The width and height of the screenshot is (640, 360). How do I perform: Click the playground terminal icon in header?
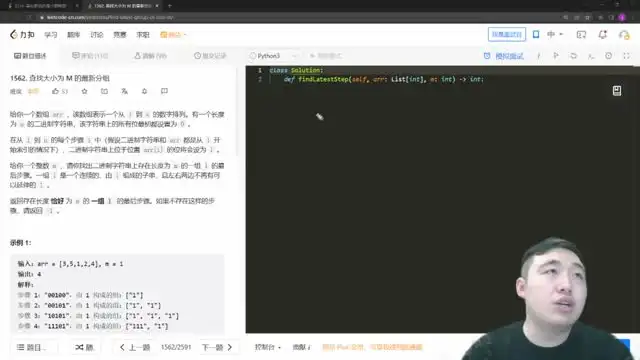coord(581,35)
